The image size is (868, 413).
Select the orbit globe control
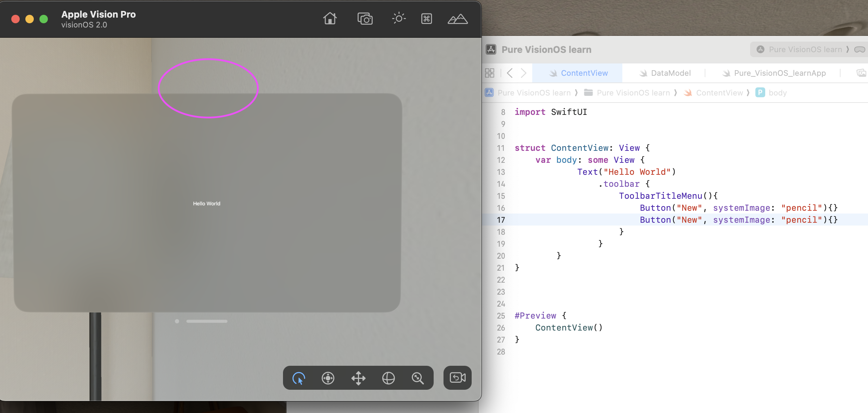pos(388,378)
